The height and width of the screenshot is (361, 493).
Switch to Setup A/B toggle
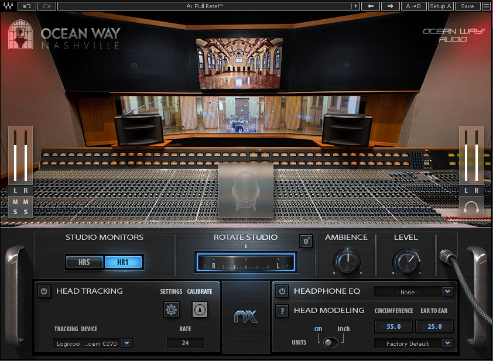(440, 6)
